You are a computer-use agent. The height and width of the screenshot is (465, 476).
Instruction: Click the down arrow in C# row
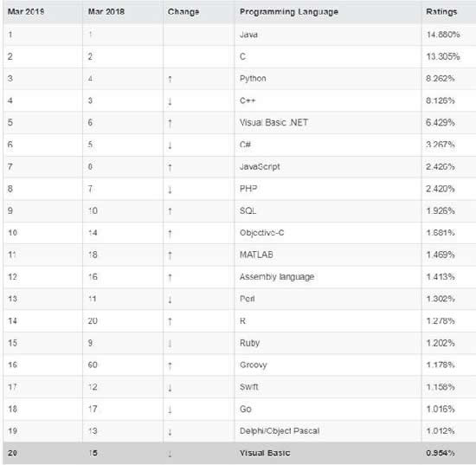170,145
